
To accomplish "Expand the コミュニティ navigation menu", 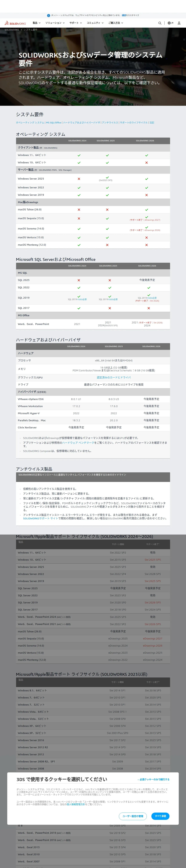I will coord(95,23).
